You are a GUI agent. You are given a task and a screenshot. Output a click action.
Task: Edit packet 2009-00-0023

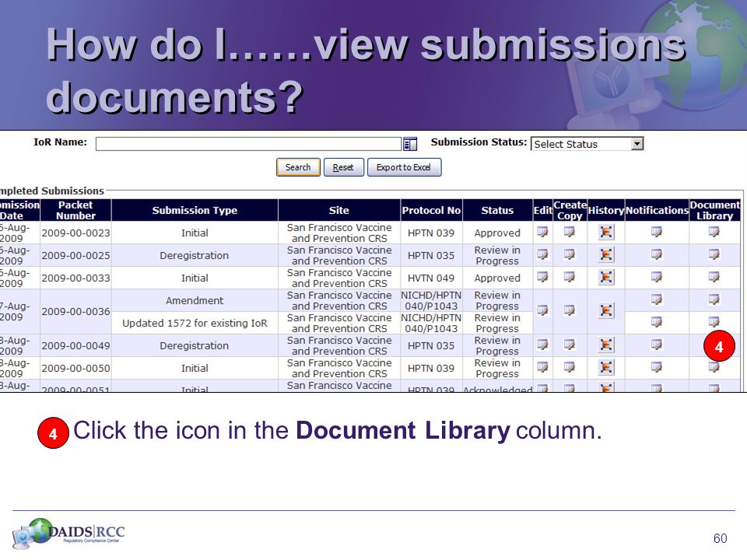point(542,232)
